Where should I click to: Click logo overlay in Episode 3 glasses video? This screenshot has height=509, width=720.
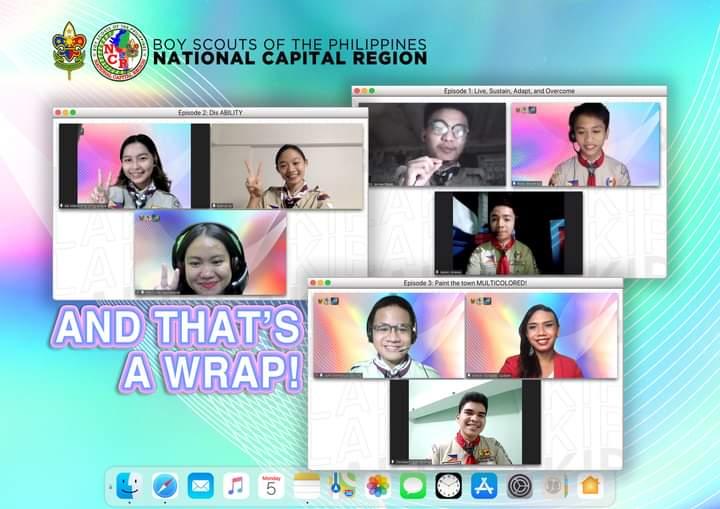pos(328,301)
